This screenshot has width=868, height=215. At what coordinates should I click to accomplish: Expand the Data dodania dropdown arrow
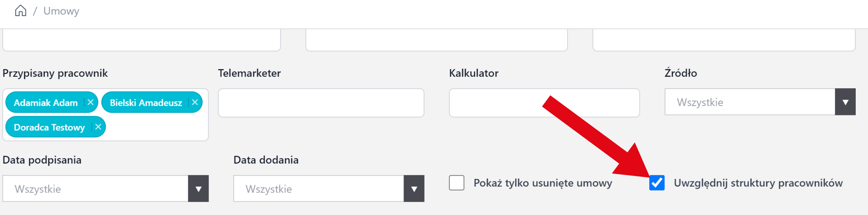click(x=414, y=189)
